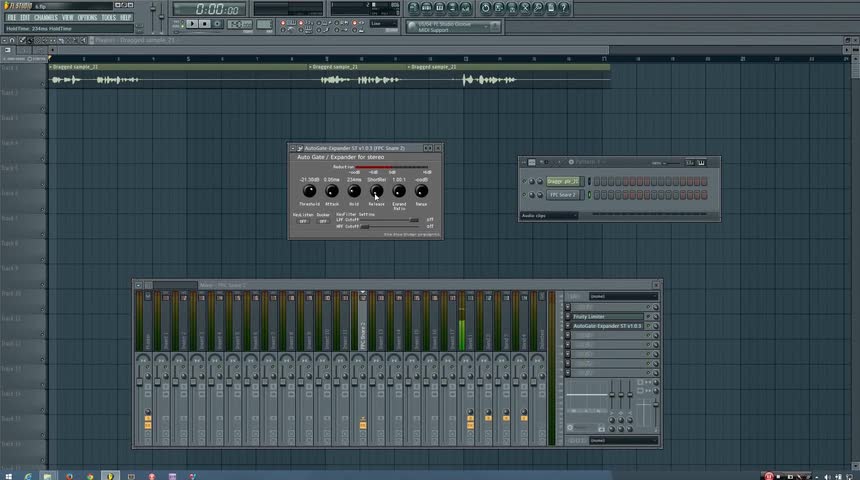Mute the Dragged sample channel LED
The image size is (860, 480).
click(524, 182)
